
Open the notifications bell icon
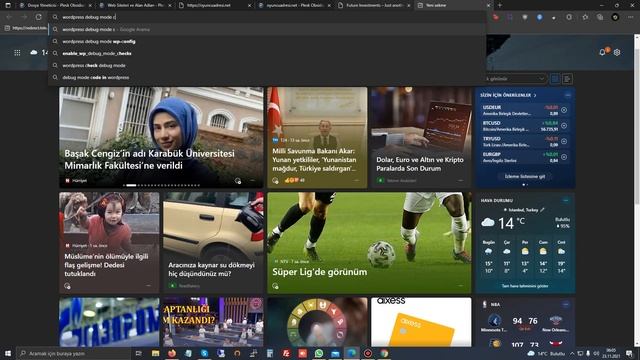click(x=602, y=52)
